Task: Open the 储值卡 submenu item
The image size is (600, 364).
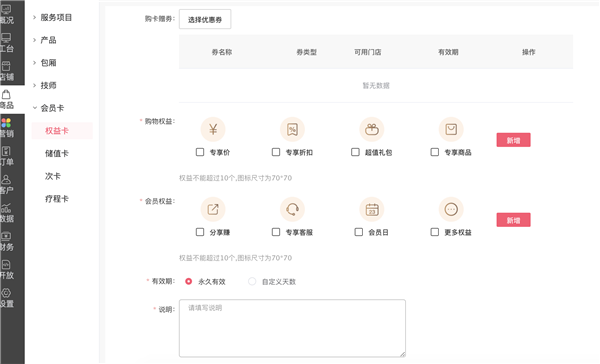Action: point(57,153)
